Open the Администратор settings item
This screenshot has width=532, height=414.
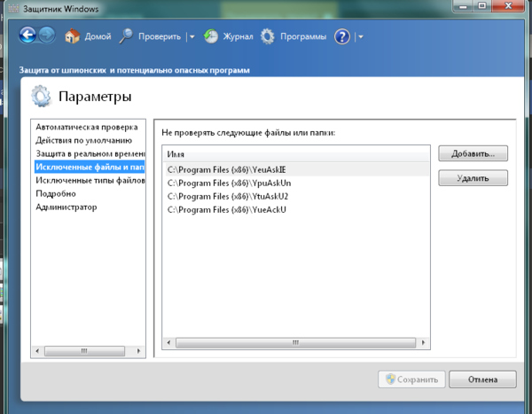66,207
